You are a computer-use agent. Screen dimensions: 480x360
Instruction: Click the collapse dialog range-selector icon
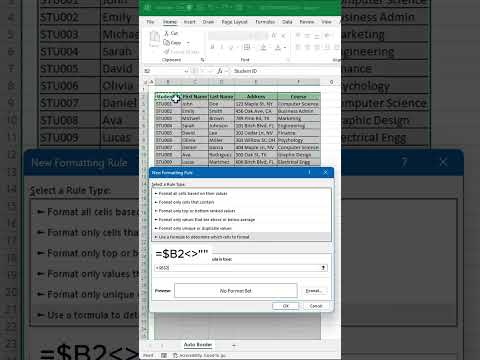323,268
